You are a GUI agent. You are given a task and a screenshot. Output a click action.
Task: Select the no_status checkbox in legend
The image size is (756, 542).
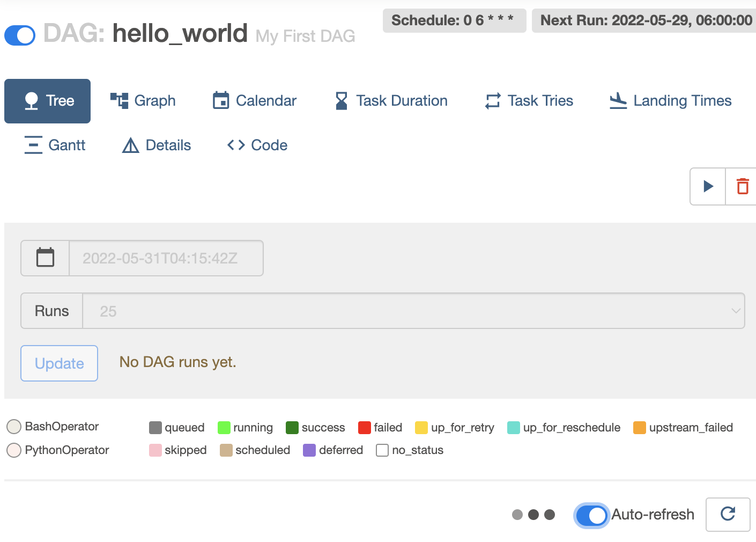(x=382, y=450)
